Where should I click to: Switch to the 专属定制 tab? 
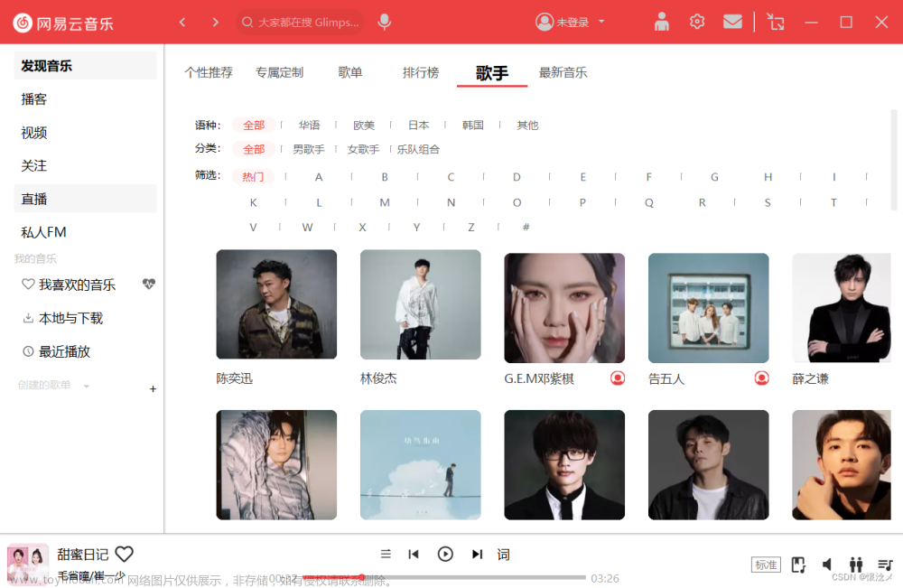(279, 72)
